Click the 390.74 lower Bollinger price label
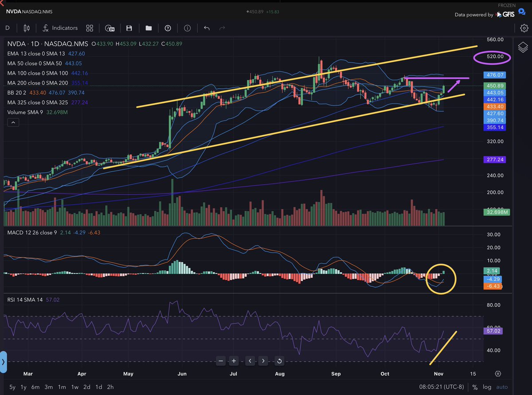The width and height of the screenshot is (532, 395). coord(495,121)
